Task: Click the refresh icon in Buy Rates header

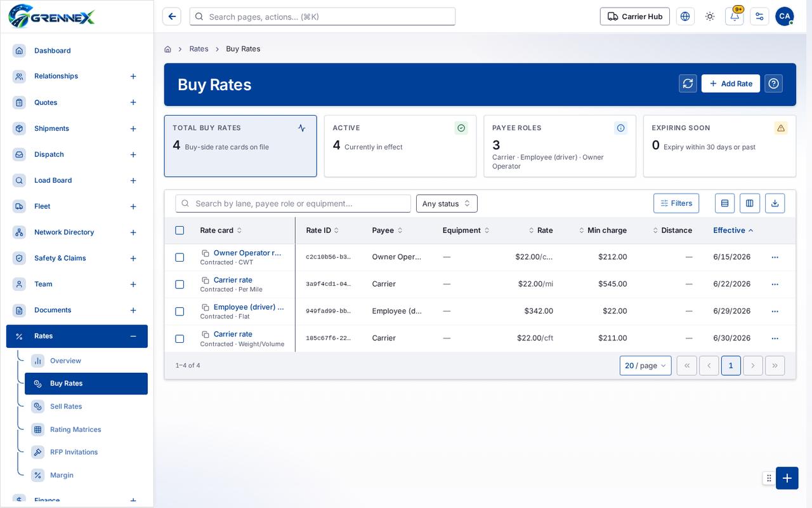Action: click(x=688, y=84)
